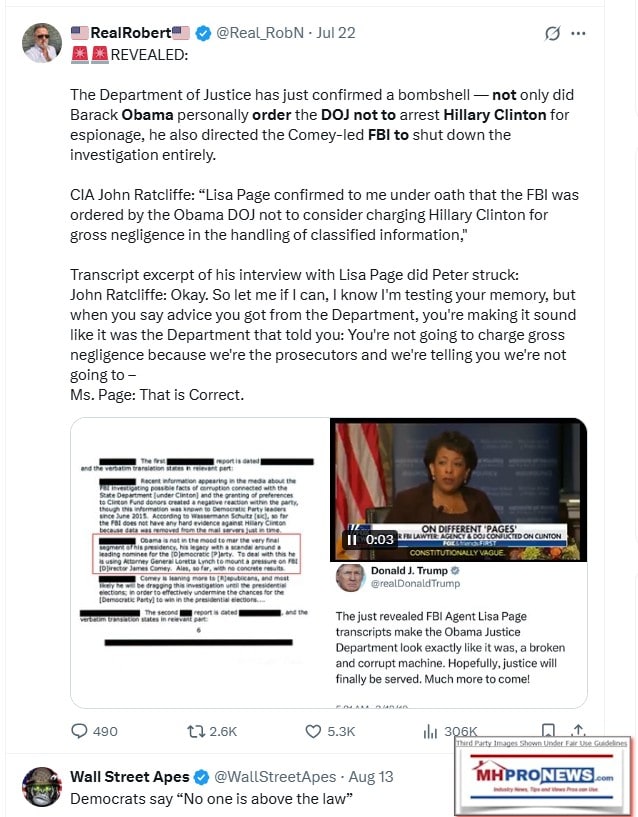This screenshot has height=817, width=638.
Task: Repost the tweet showing 2.6K reposts
Action: click(x=212, y=731)
